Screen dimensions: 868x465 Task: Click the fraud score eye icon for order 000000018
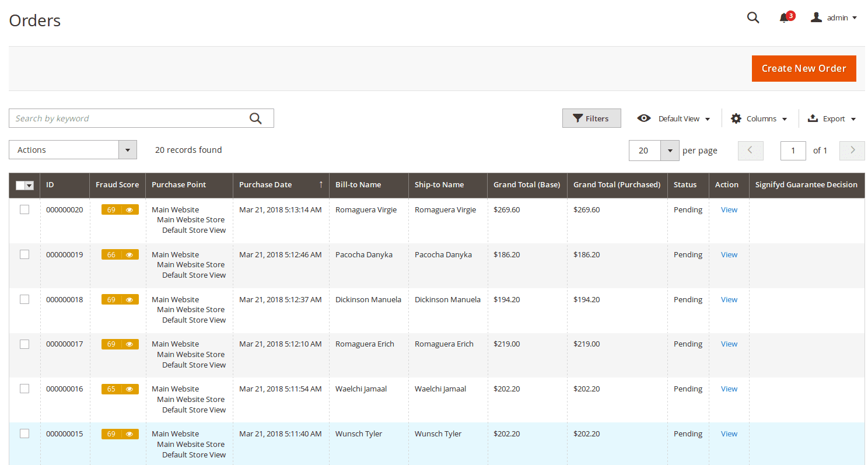(129, 300)
